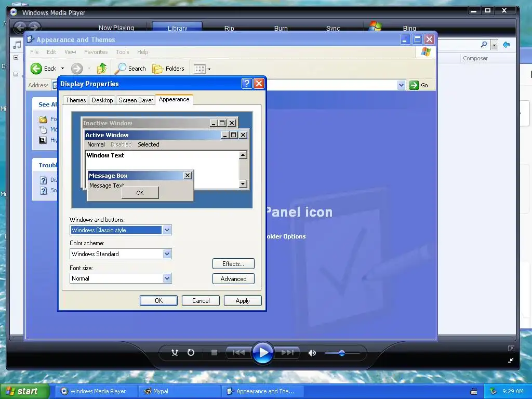Click the green tray icon next to the clock
Screen dimensions: 532x399
494,391
